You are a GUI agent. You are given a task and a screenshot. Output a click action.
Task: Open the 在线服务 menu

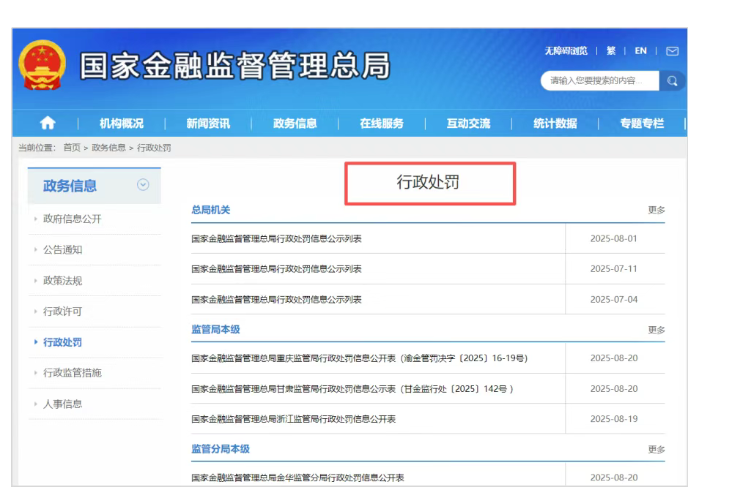[381, 123]
